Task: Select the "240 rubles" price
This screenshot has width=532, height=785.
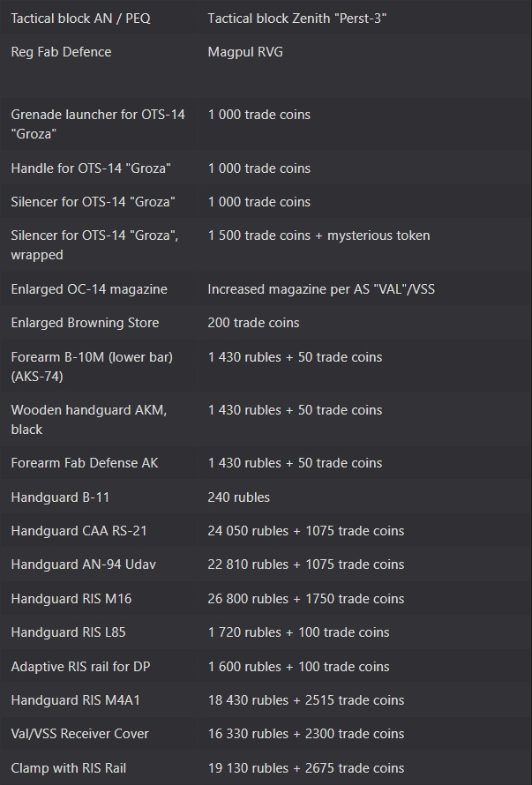Action: tap(239, 497)
